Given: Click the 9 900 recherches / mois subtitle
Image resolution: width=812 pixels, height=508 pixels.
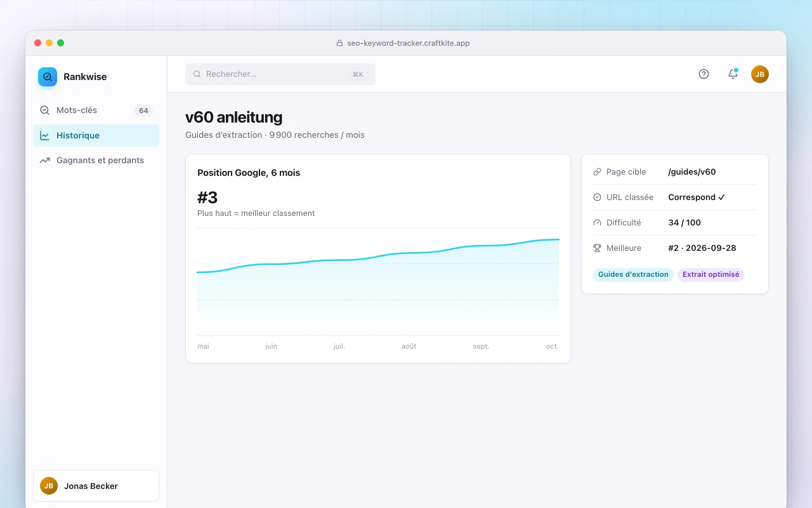Looking at the screenshot, I should (317, 135).
